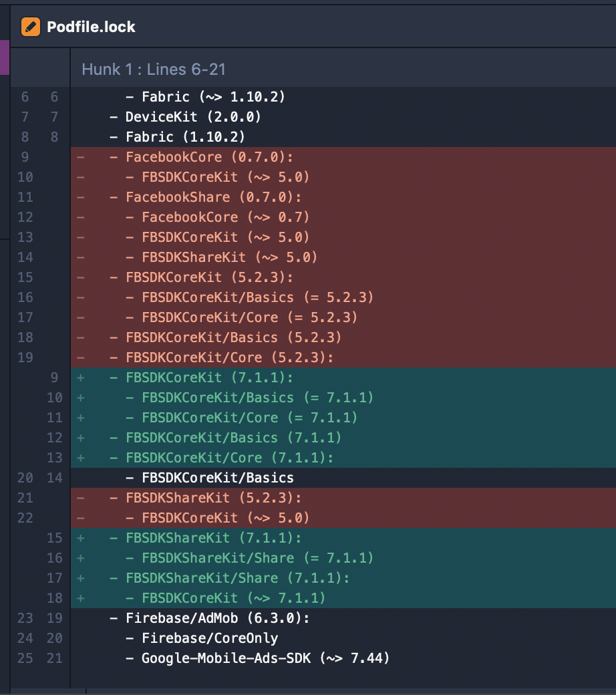Viewport: 616px width, 695px height.
Task: Click the plus marker beside FBSDKShareKit (7.1.1)
Action: pos(81,538)
